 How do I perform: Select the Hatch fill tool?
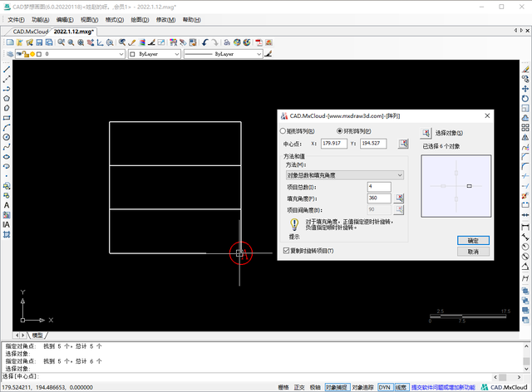(x=7, y=234)
